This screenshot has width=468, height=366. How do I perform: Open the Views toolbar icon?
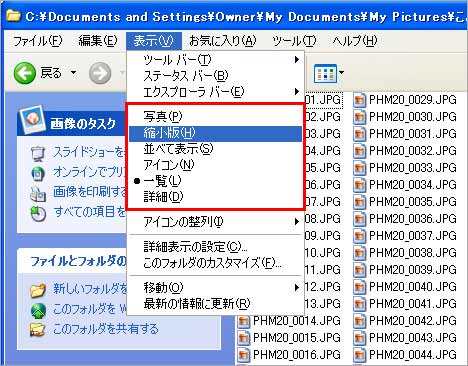pyautogui.click(x=325, y=73)
